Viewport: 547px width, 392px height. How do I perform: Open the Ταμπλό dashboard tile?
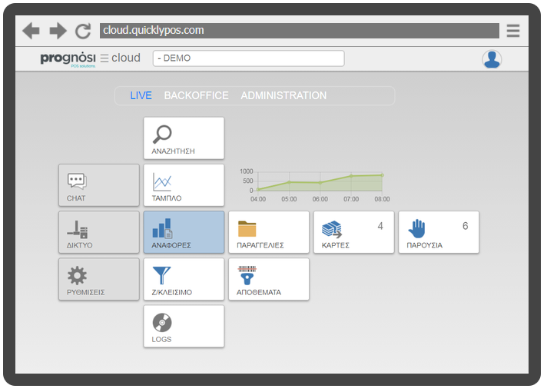(x=184, y=185)
